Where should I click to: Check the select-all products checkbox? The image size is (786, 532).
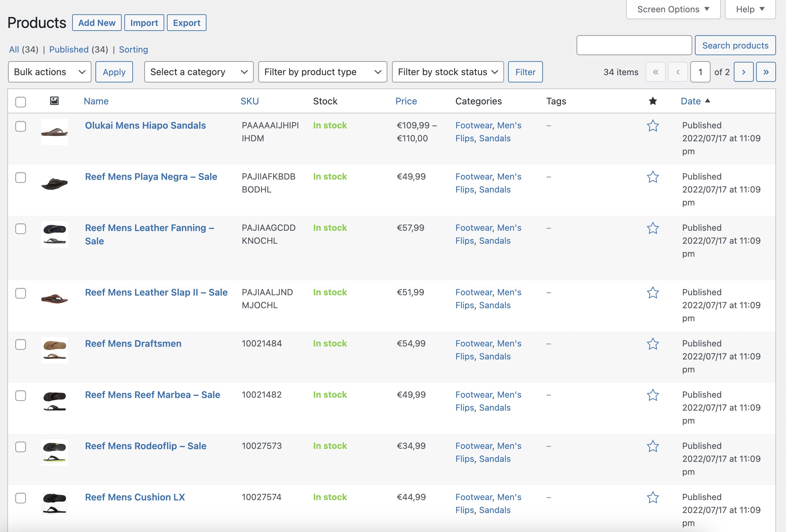21,102
